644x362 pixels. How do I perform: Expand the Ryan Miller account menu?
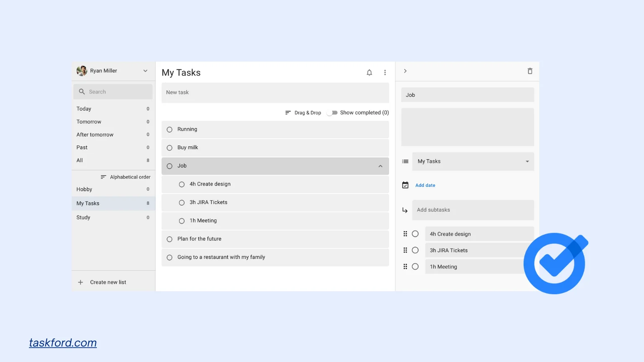(145, 71)
